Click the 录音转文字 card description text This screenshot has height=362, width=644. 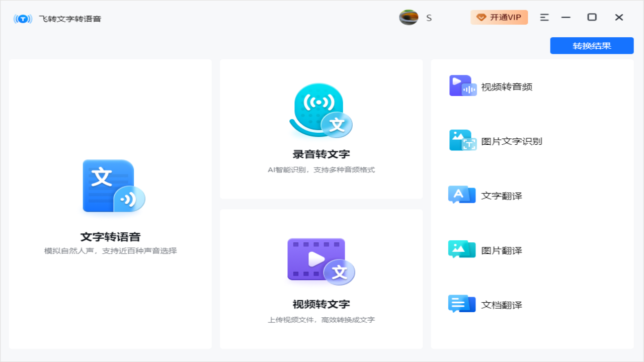click(x=320, y=169)
